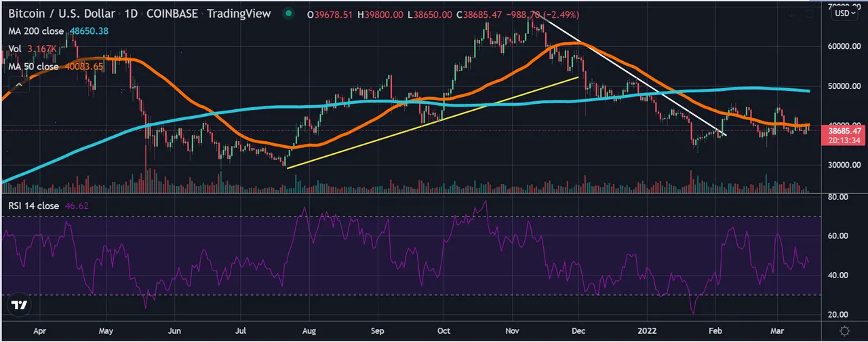Click the MA 50 value 40083.65
The height and width of the screenshot is (342, 868).
[x=85, y=66]
